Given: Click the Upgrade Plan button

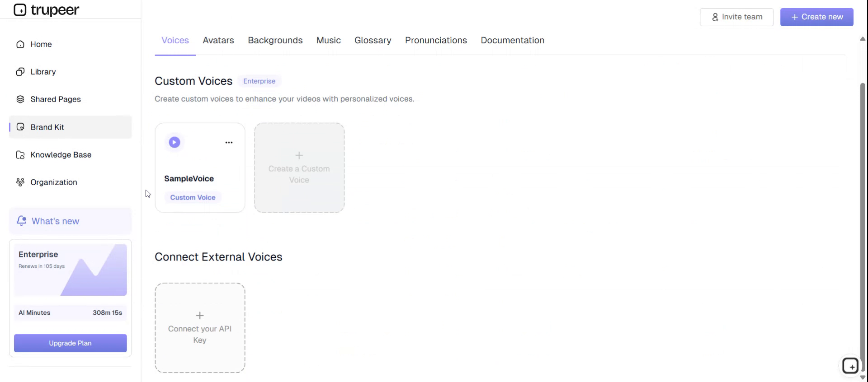Looking at the screenshot, I should [70, 343].
